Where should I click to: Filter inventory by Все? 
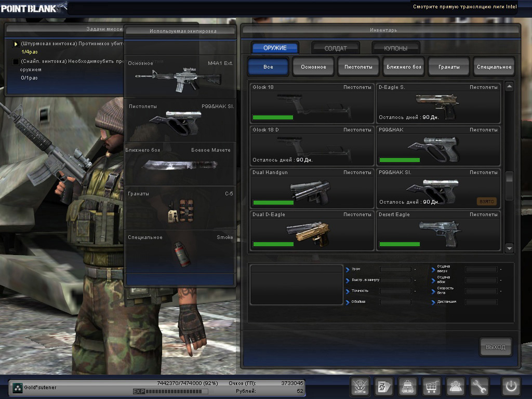(x=268, y=66)
